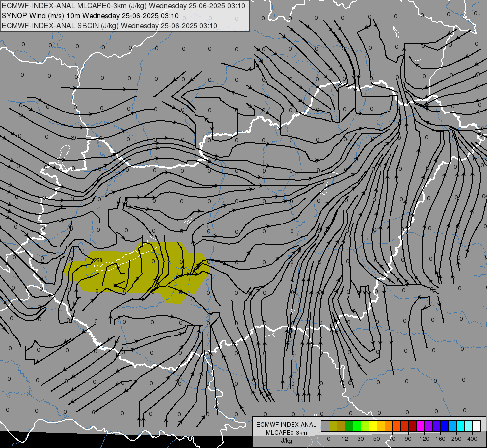Click the J/kg unit label in legend
The height and width of the screenshot is (448, 487).
click(x=286, y=441)
